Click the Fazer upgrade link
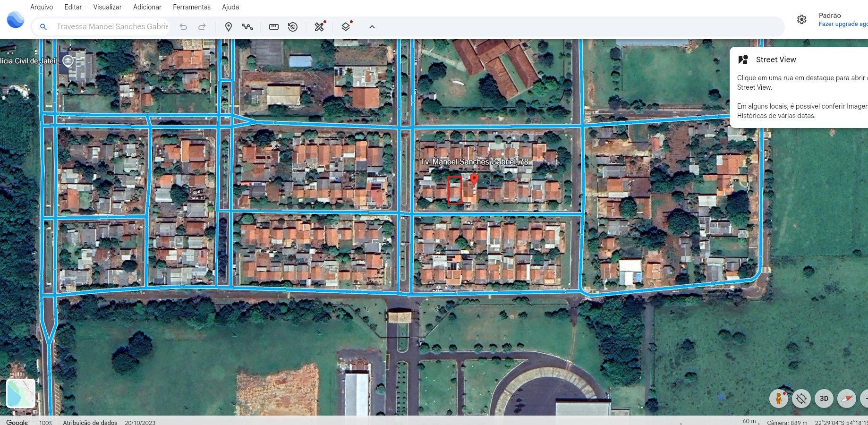 pyautogui.click(x=842, y=24)
